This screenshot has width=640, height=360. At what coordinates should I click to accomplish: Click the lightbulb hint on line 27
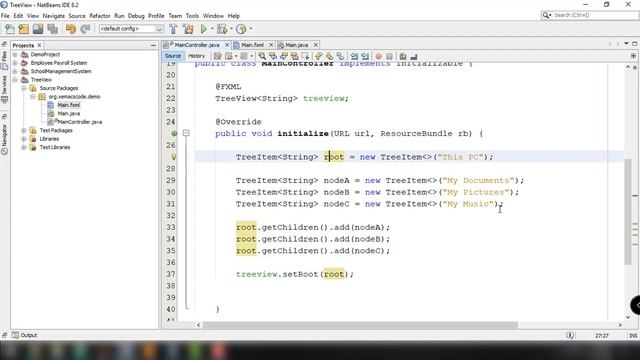(173, 157)
